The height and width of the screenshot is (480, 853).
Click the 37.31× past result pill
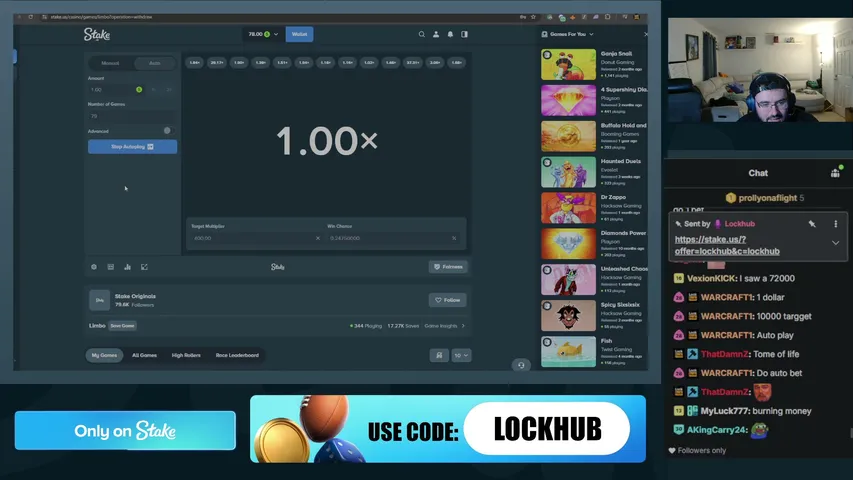coord(413,63)
